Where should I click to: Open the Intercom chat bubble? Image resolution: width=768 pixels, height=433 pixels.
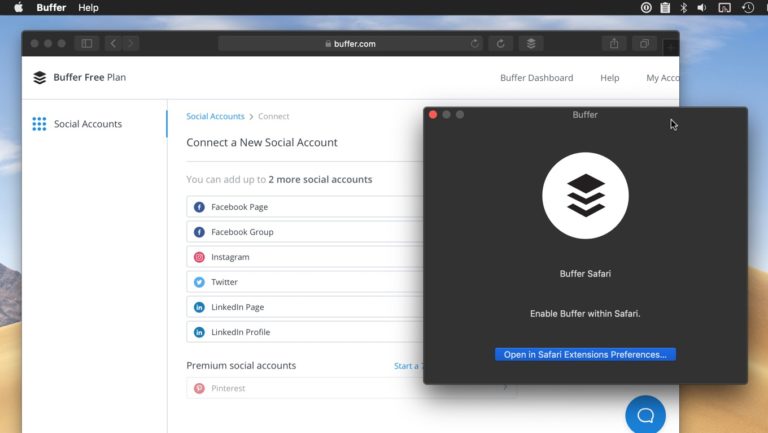(645, 414)
